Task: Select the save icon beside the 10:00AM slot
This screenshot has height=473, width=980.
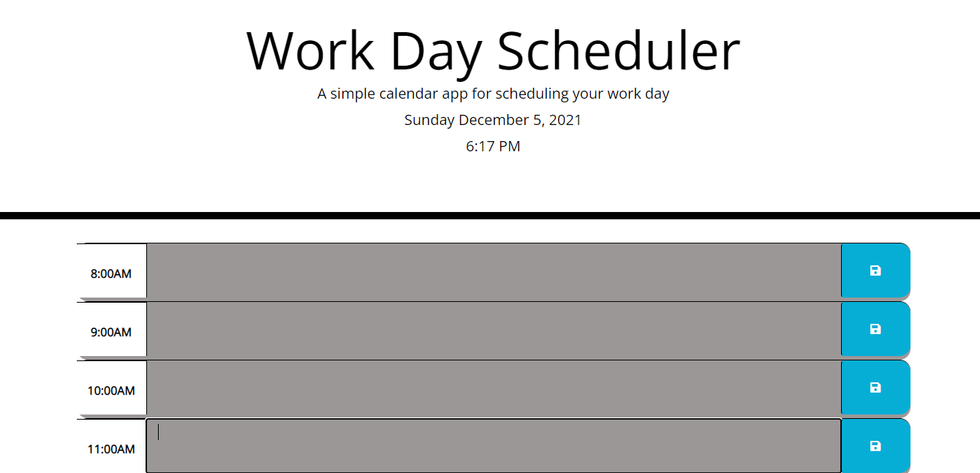Action: pyautogui.click(x=875, y=387)
